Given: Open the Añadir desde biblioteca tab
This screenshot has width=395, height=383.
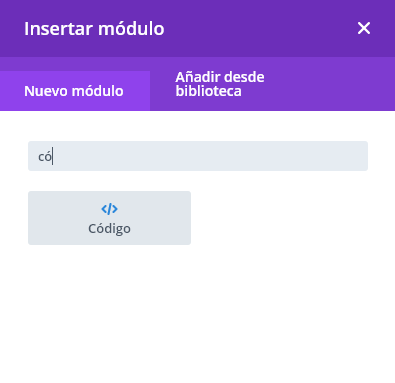Looking at the screenshot, I should pos(220,84).
